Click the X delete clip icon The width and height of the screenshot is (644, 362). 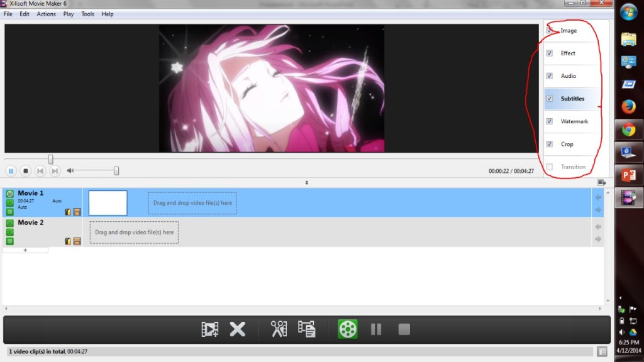237,329
